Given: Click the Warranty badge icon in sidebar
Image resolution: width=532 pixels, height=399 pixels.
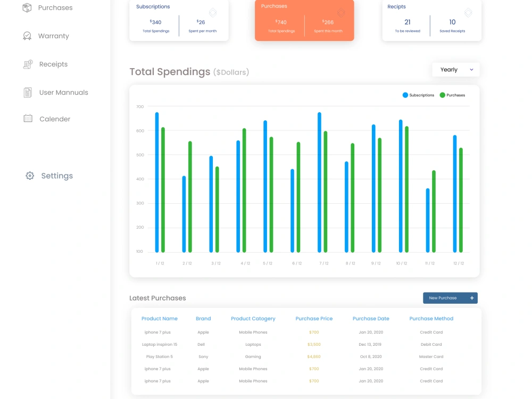Looking at the screenshot, I should click(27, 36).
